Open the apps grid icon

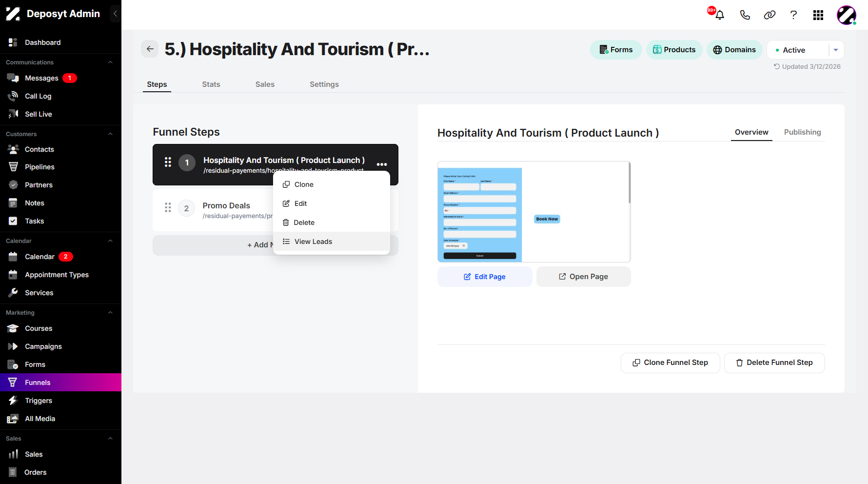tap(818, 15)
